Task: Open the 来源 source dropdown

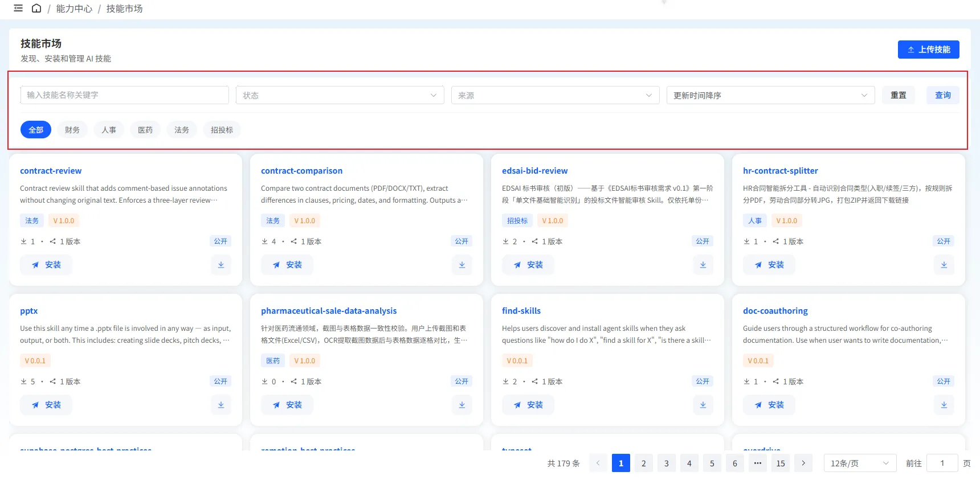Action: click(x=556, y=95)
